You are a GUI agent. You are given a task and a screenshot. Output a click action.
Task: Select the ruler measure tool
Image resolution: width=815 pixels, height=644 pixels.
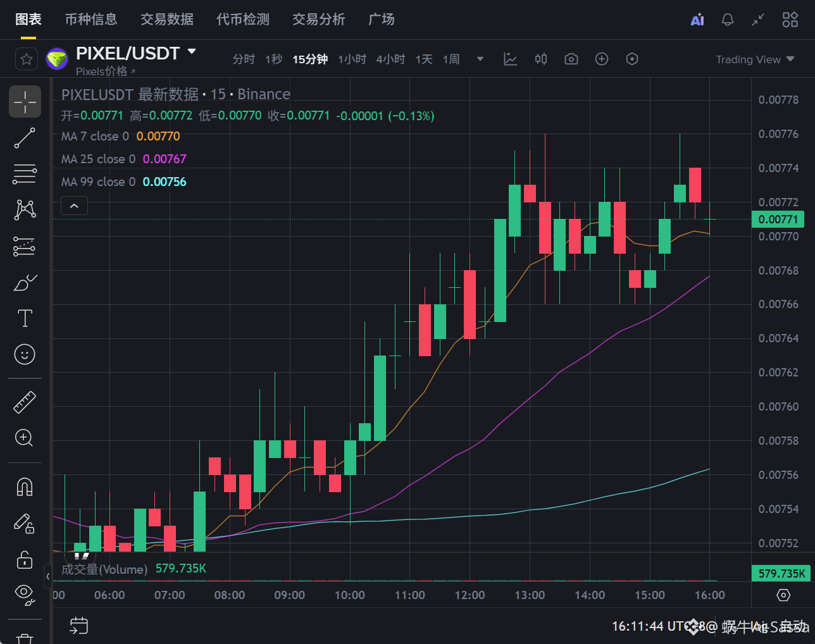(25, 402)
